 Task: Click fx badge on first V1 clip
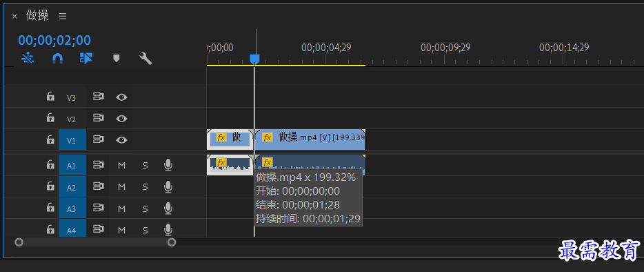(221, 137)
